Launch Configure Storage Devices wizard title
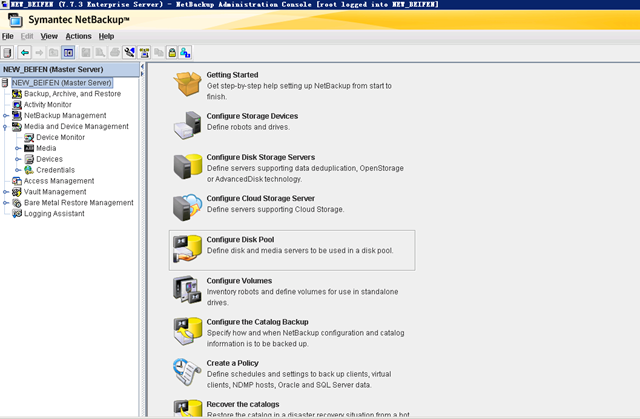 point(252,116)
